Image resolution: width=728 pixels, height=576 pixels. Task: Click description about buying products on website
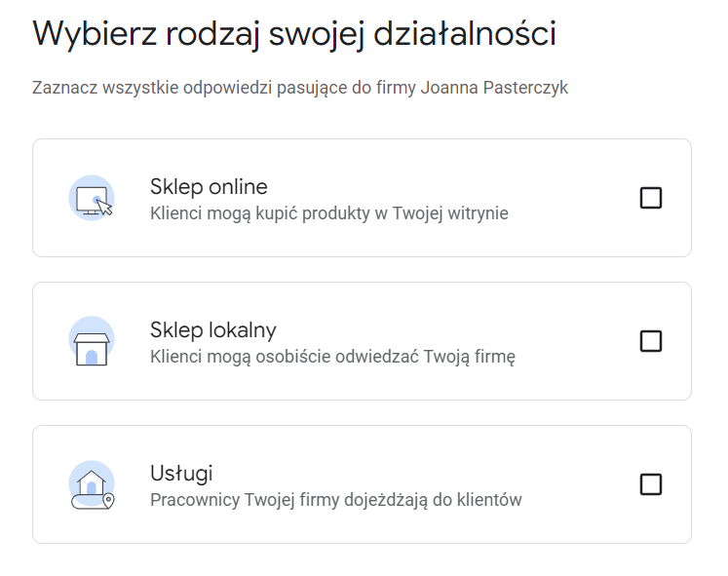[x=329, y=212]
